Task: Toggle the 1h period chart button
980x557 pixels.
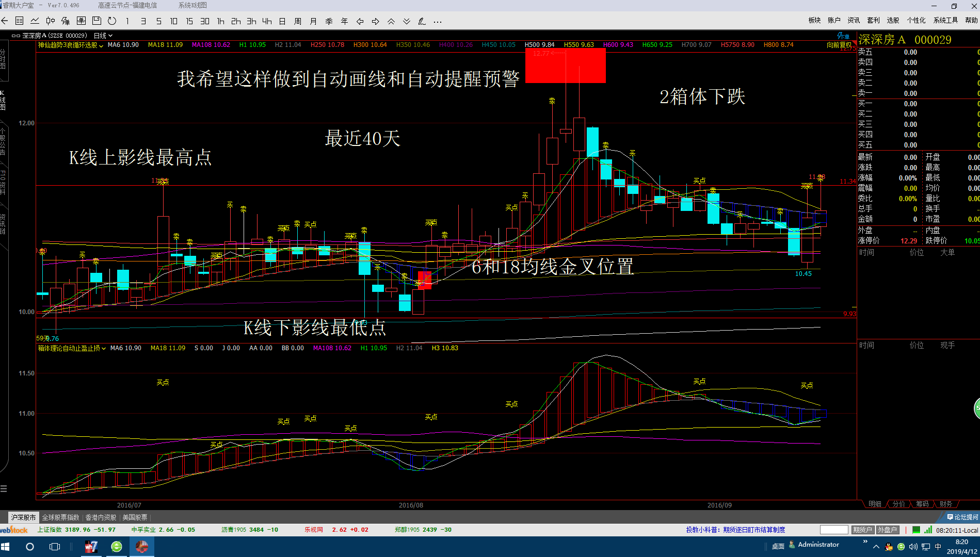Action: point(220,21)
